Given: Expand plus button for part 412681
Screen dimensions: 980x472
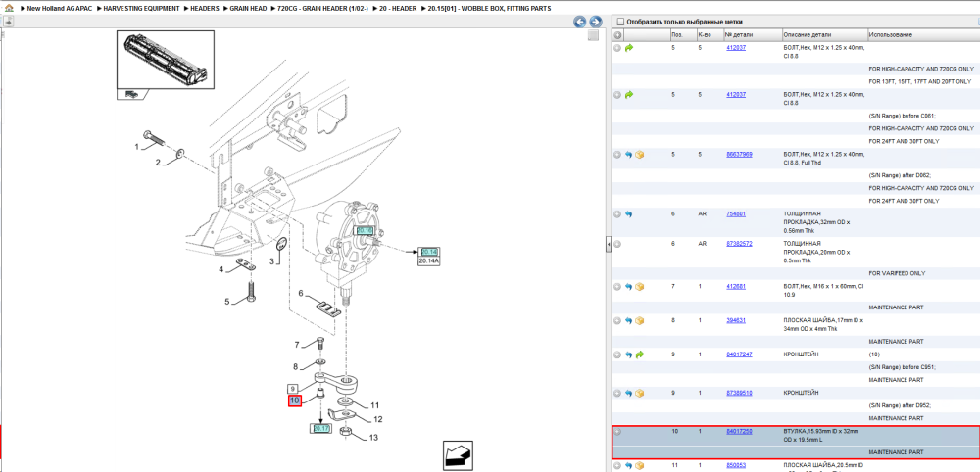Looking at the screenshot, I should [617, 287].
